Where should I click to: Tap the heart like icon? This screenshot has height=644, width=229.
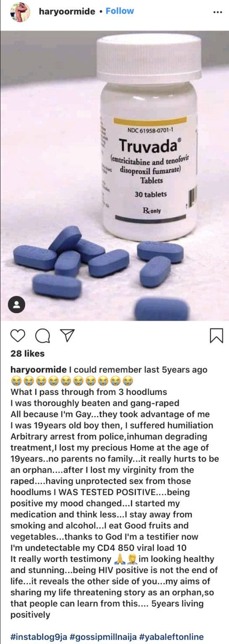click(18, 335)
